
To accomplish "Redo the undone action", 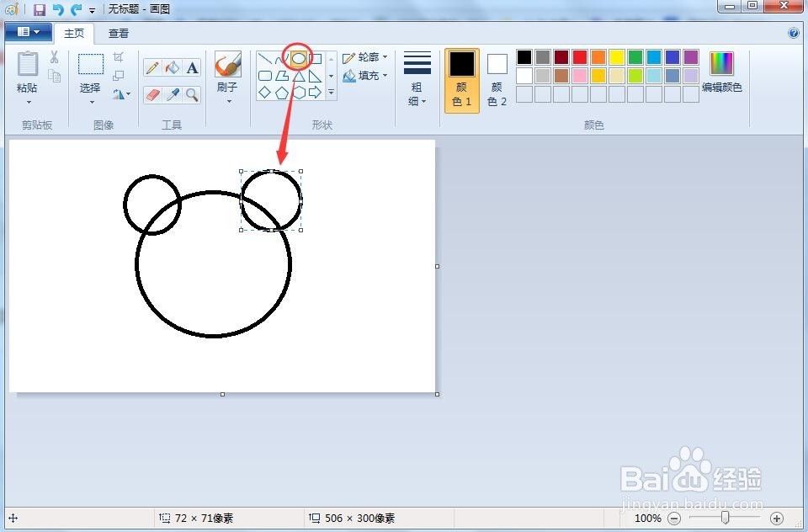I will pyautogui.click(x=77, y=9).
